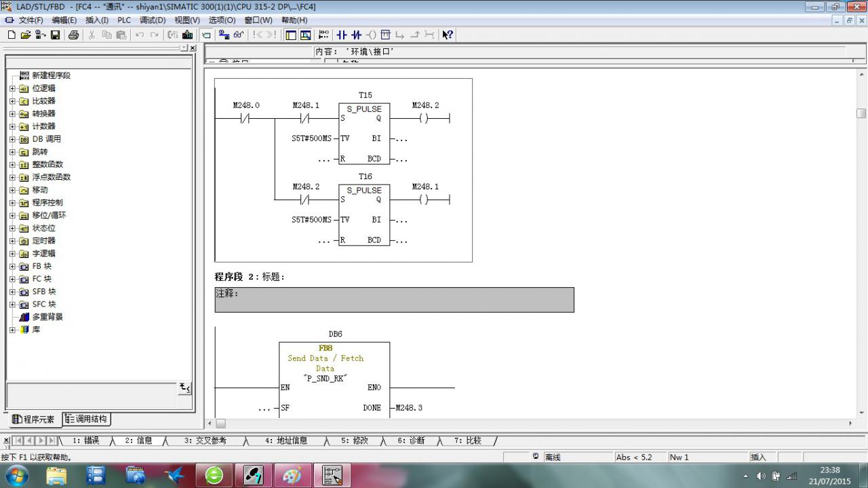
Task: Select the T16 timer label
Action: click(x=366, y=176)
